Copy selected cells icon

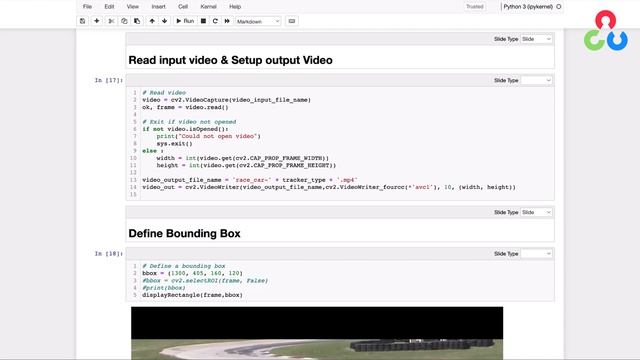(124, 21)
